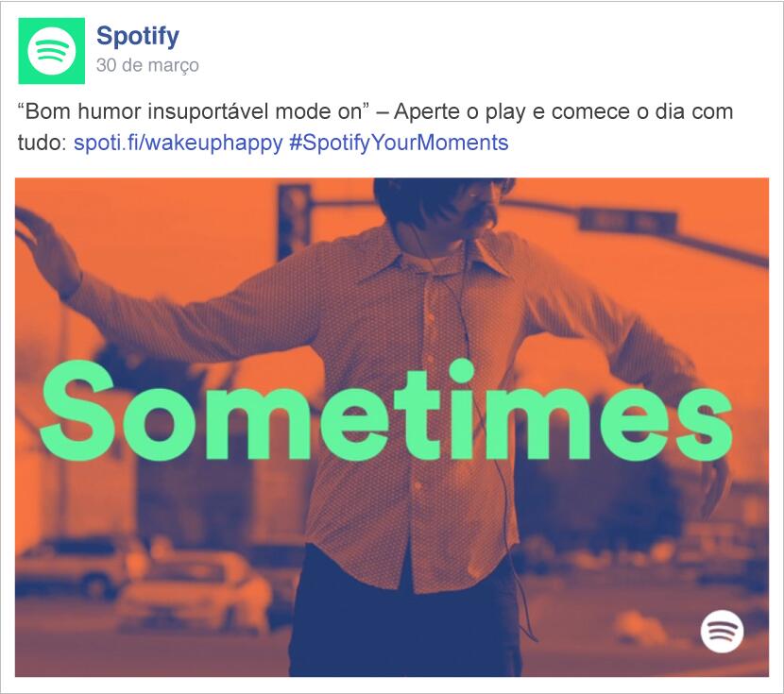Click the street sign on the pole
The width and height of the screenshot is (784, 694).
(x=627, y=221)
